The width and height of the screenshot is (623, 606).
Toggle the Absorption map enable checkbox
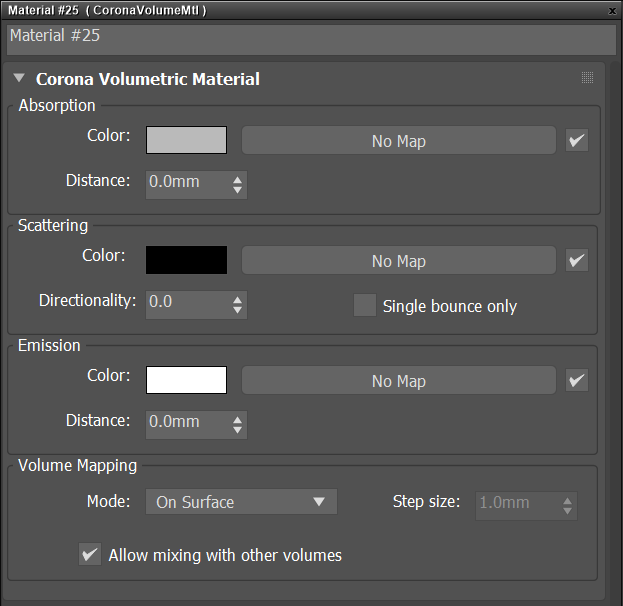point(577,140)
